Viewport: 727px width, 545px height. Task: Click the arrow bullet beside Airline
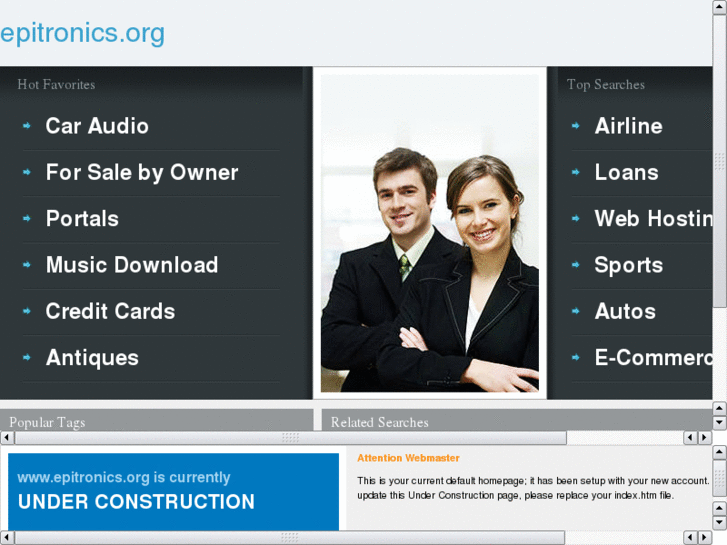(x=575, y=126)
